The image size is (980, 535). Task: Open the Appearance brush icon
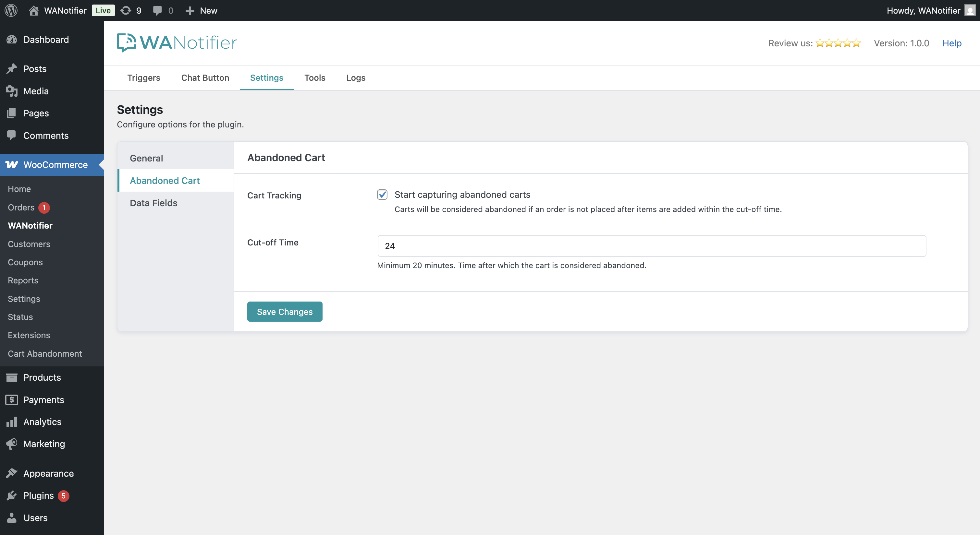pyautogui.click(x=12, y=473)
